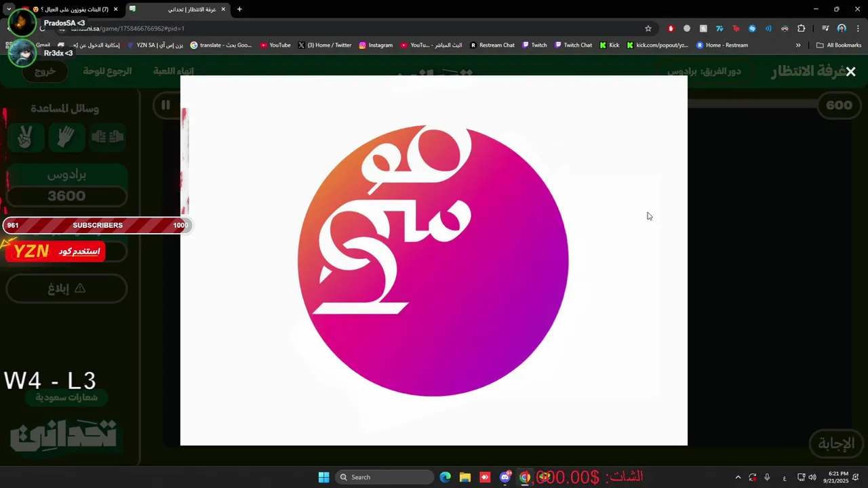The width and height of the screenshot is (868, 488).
Task: Reveal answer with الإجابة button
Action: tap(835, 444)
